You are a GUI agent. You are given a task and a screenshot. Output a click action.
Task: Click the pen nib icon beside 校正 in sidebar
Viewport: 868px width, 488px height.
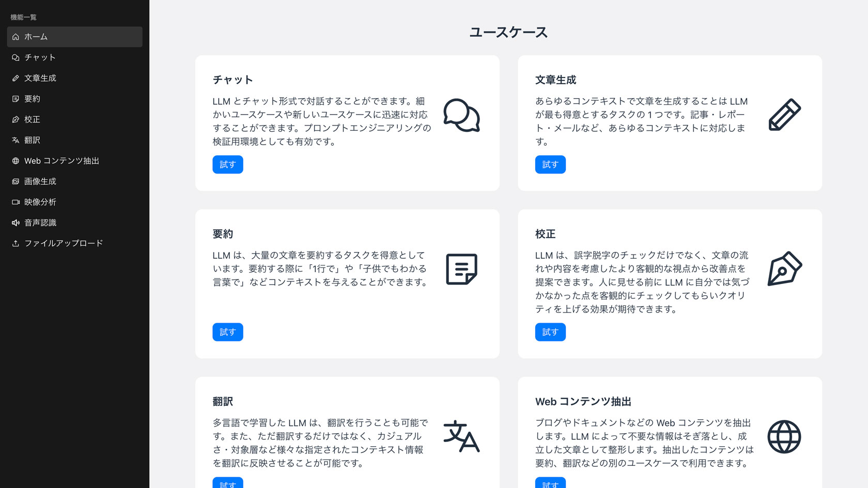(x=16, y=119)
